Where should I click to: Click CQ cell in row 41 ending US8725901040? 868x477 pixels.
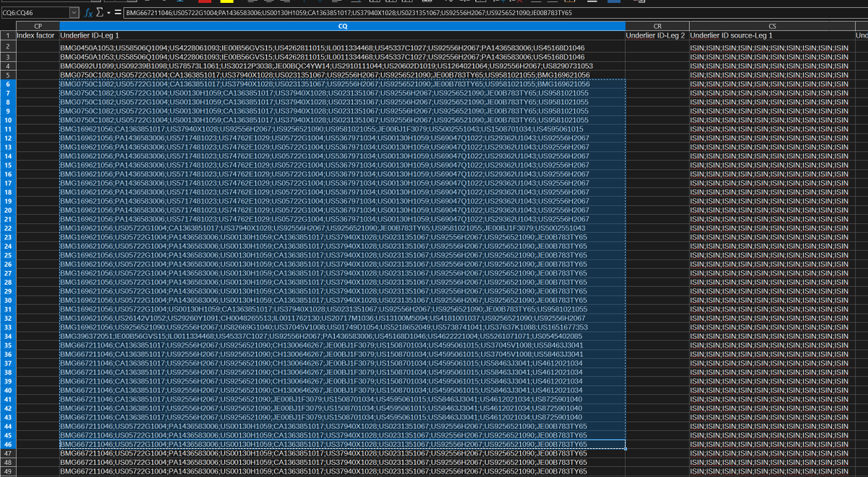point(341,400)
